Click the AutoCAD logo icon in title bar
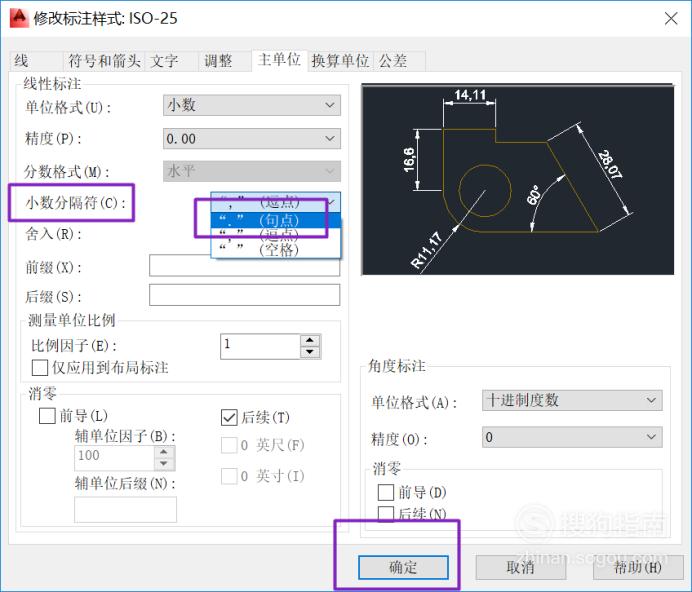Viewport: 692px width, 592px height. click(x=19, y=18)
